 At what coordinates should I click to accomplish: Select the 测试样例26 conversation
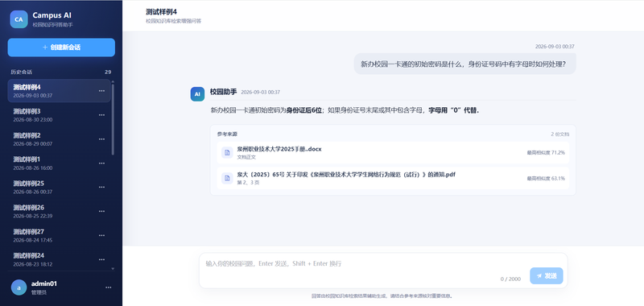coord(59,211)
